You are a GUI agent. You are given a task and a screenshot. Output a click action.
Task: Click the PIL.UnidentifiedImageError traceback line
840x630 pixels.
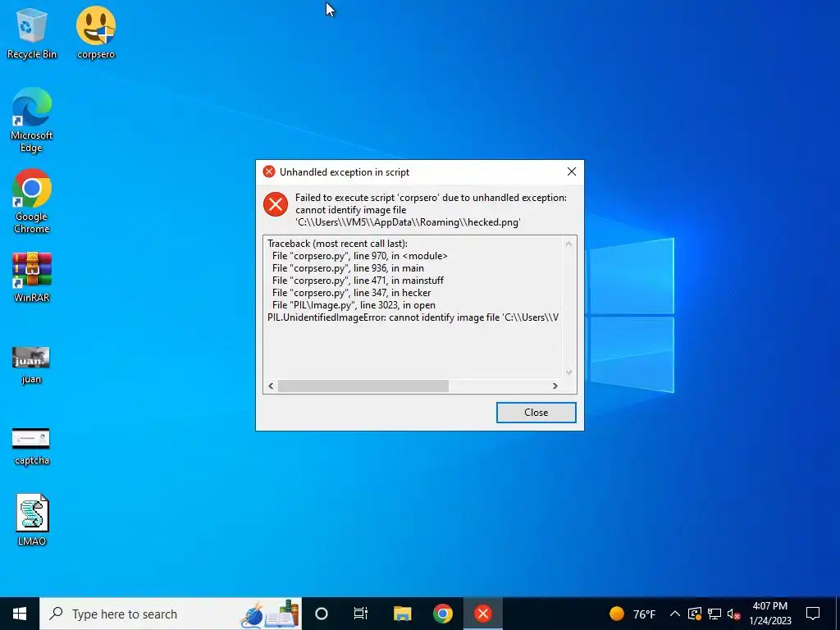pos(413,317)
